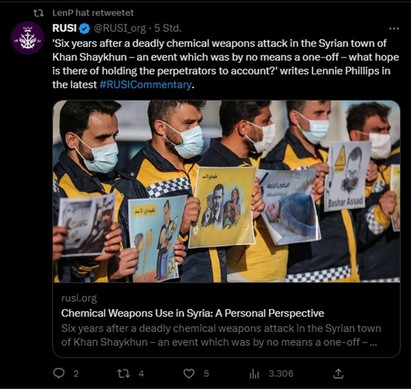Retweet using the arrows icon below the post

(x=124, y=373)
